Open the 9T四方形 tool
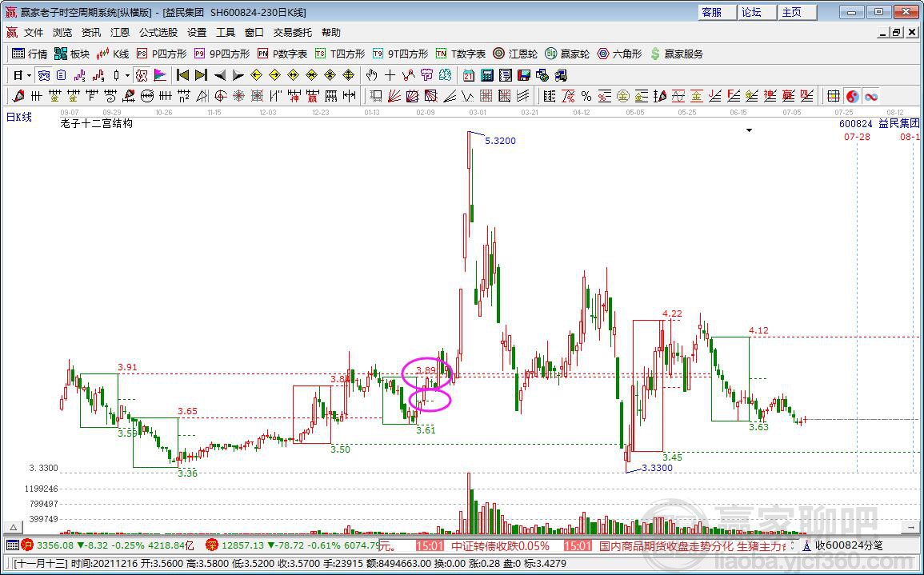The image size is (924, 575). 400,54
